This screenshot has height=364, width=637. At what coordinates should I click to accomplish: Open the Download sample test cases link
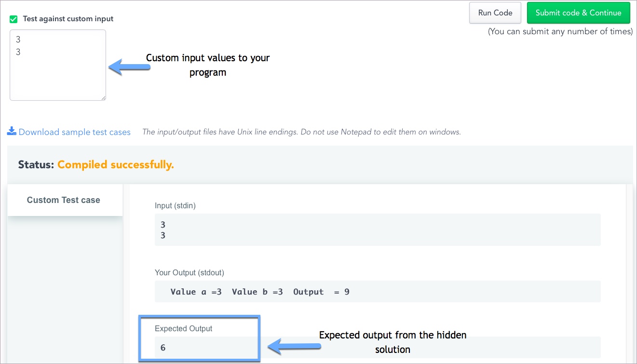click(x=74, y=132)
